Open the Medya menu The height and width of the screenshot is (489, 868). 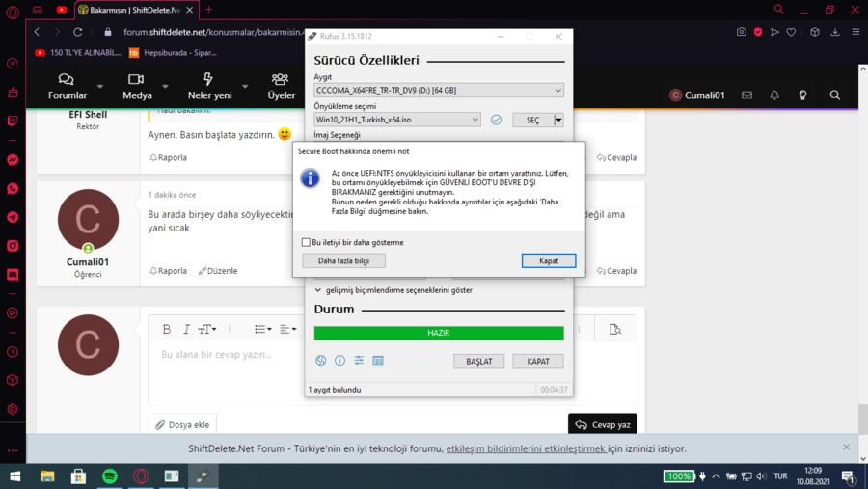[137, 87]
